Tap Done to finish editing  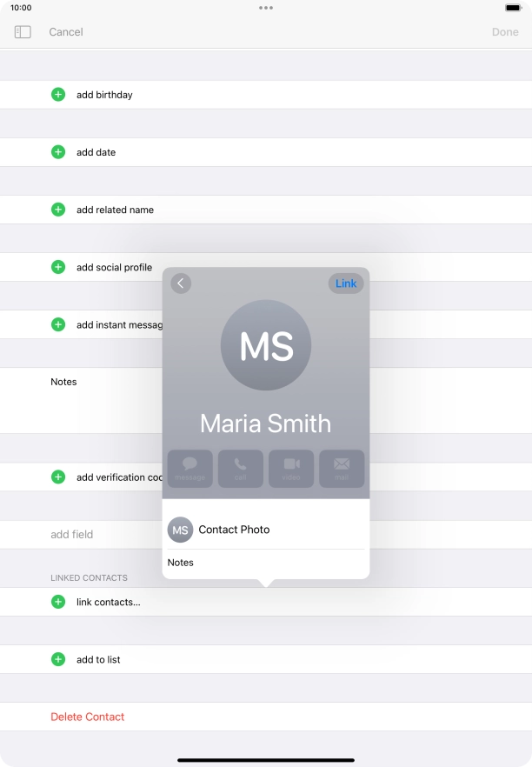coord(505,32)
